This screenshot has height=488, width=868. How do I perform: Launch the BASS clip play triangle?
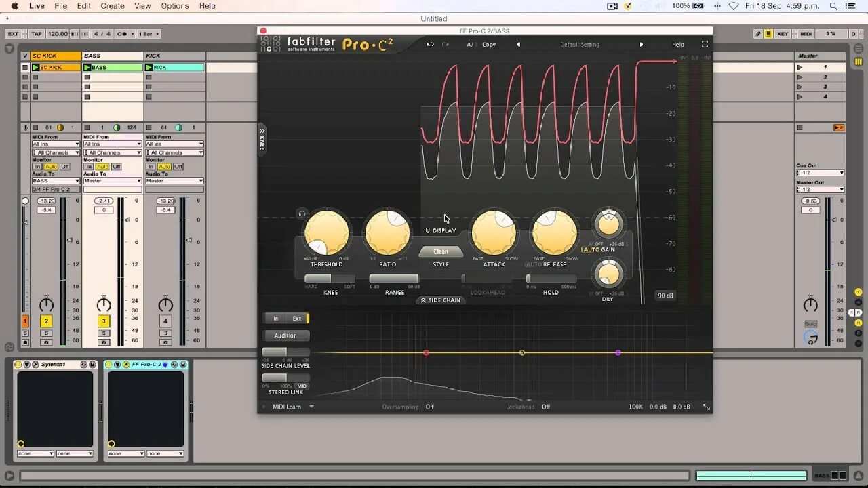click(x=87, y=68)
